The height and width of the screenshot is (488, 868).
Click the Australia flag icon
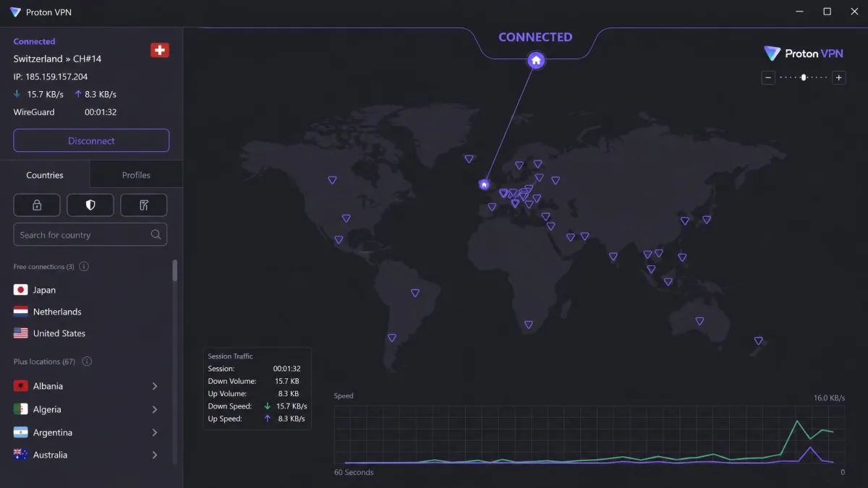21,455
